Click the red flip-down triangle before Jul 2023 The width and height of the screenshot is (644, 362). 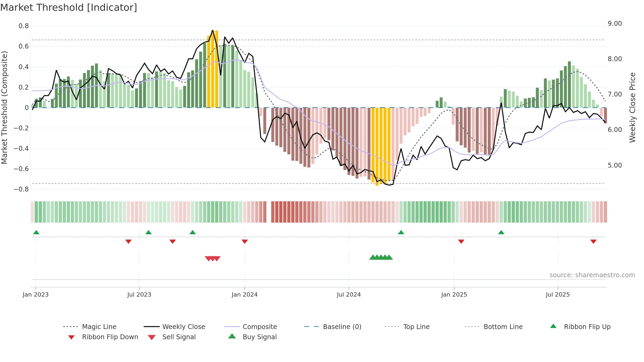tap(129, 242)
